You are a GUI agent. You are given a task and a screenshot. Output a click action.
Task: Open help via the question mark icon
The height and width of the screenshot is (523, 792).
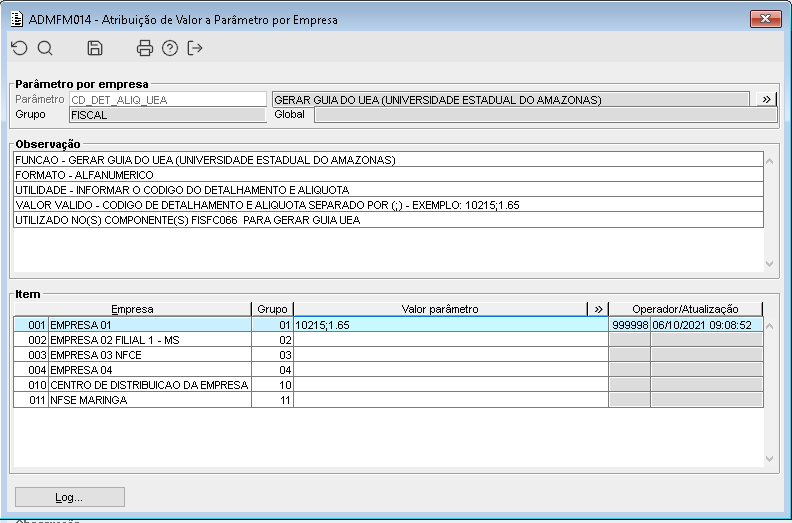pos(170,48)
